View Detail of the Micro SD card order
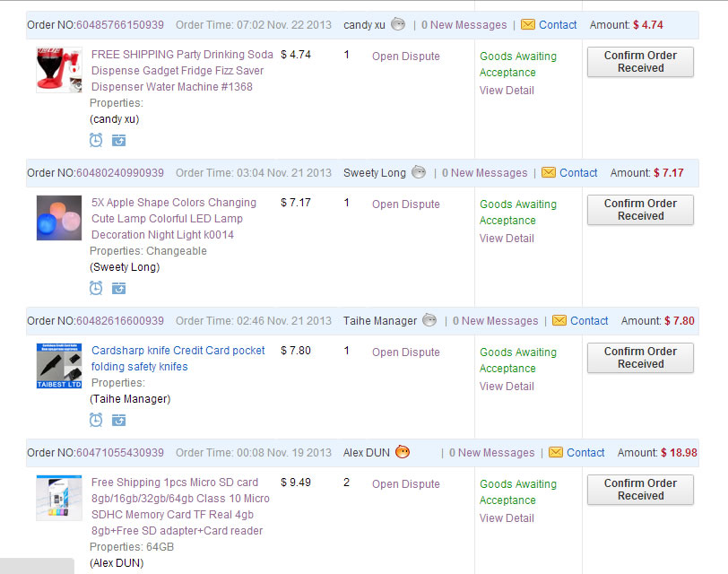Image resolution: width=728 pixels, height=574 pixels. [x=507, y=518]
